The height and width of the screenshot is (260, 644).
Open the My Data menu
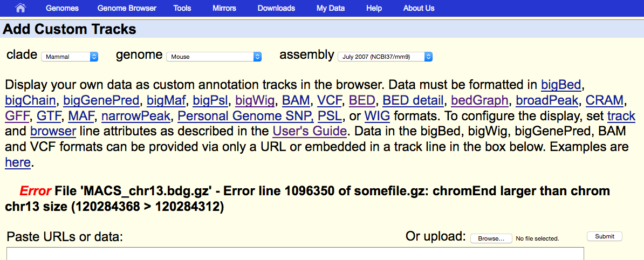point(331,8)
